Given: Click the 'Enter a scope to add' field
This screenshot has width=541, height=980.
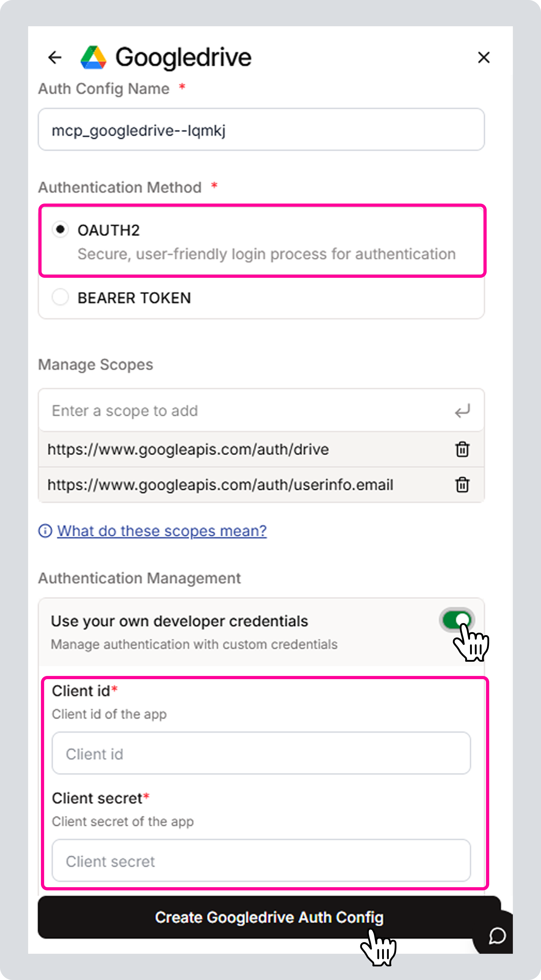Looking at the screenshot, I should coord(247,411).
